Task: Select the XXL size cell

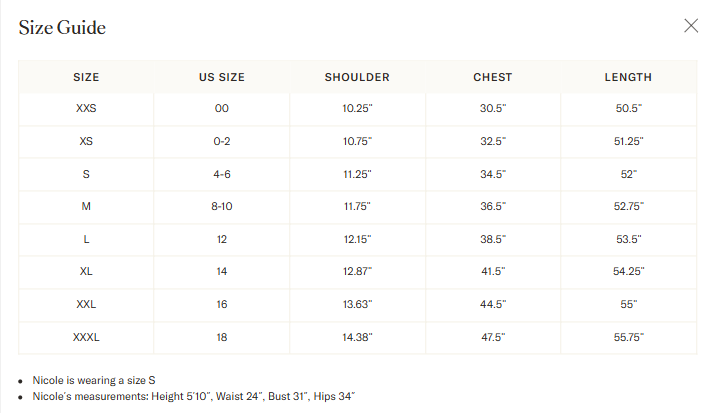Action: click(86, 304)
